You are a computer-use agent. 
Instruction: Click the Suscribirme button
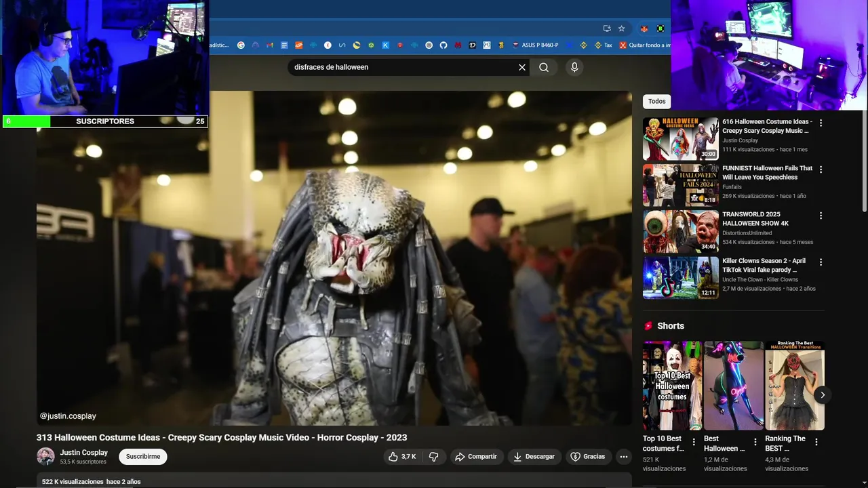pyautogui.click(x=143, y=457)
